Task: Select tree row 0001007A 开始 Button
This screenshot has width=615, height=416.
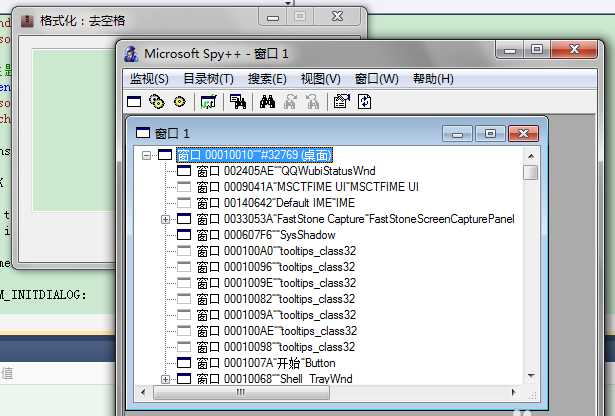Action: pyautogui.click(x=266, y=363)
